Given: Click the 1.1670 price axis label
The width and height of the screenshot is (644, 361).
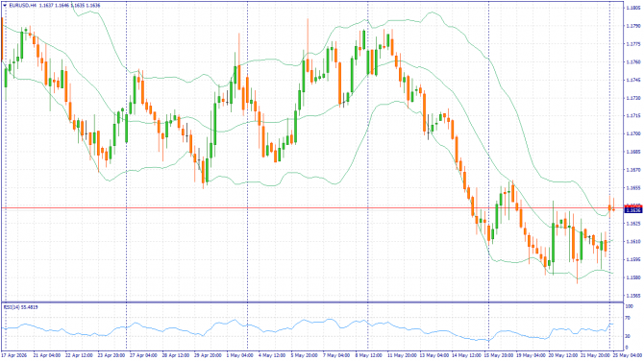Looking at the screenshot, I should coord(632,170).
